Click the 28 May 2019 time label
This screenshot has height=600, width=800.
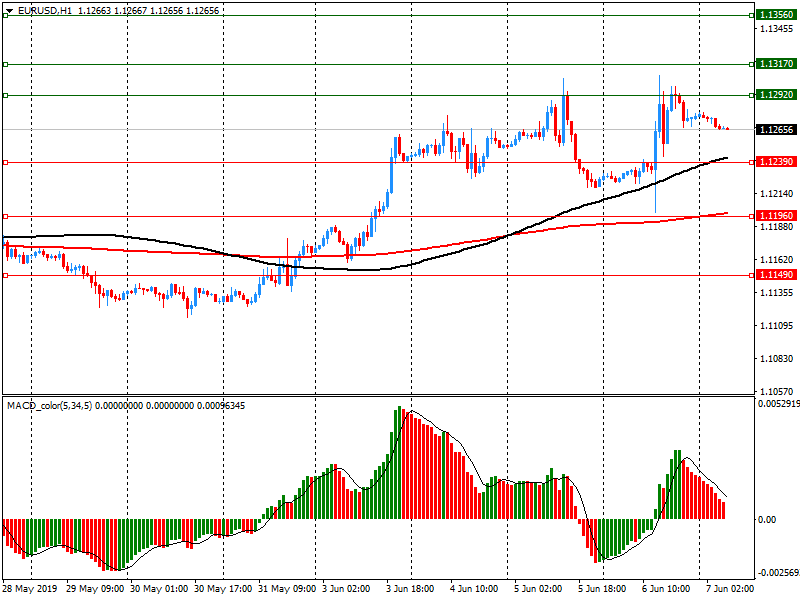tap(30, 589)
